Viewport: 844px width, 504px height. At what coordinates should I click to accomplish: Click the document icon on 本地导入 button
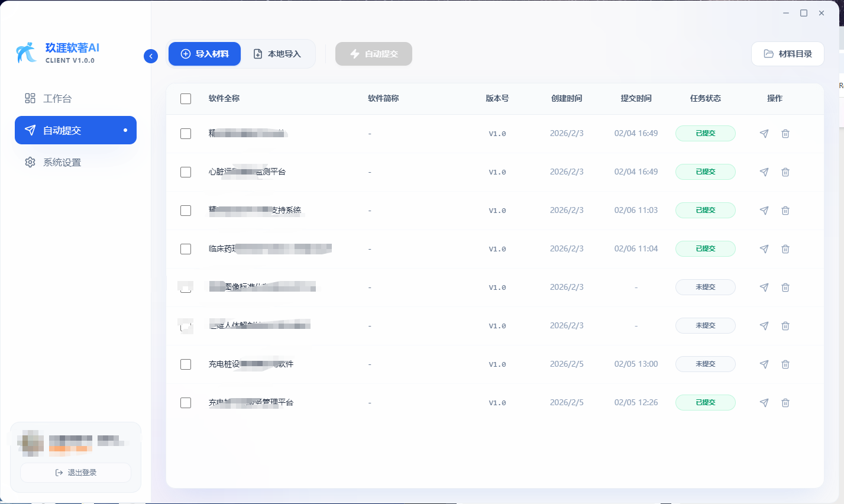pos(257,53)
